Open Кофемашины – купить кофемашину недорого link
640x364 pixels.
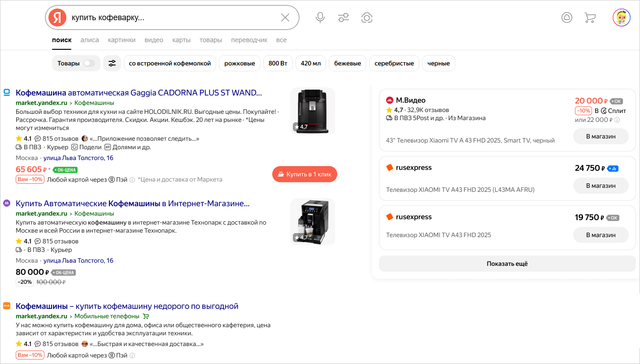click(x=127, y=306)
